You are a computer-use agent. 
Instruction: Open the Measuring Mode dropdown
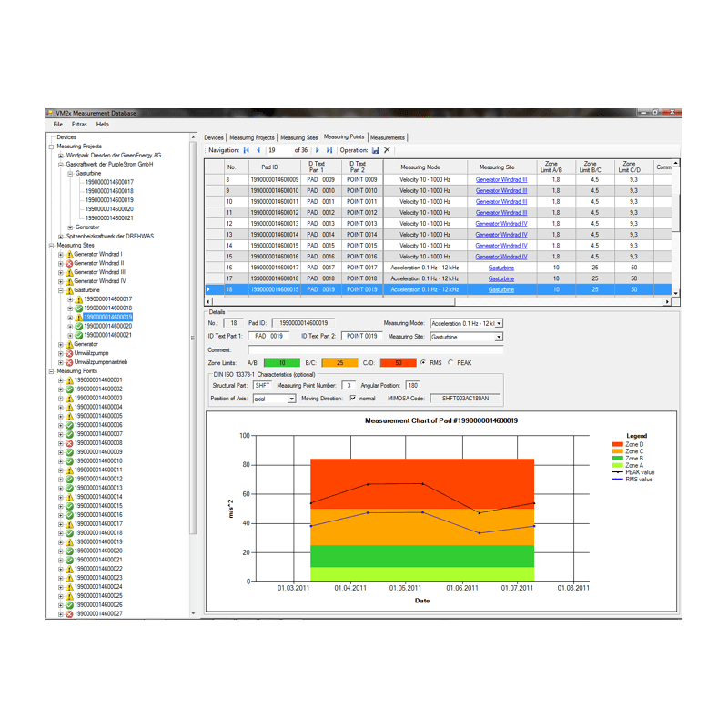click(499, 323)
